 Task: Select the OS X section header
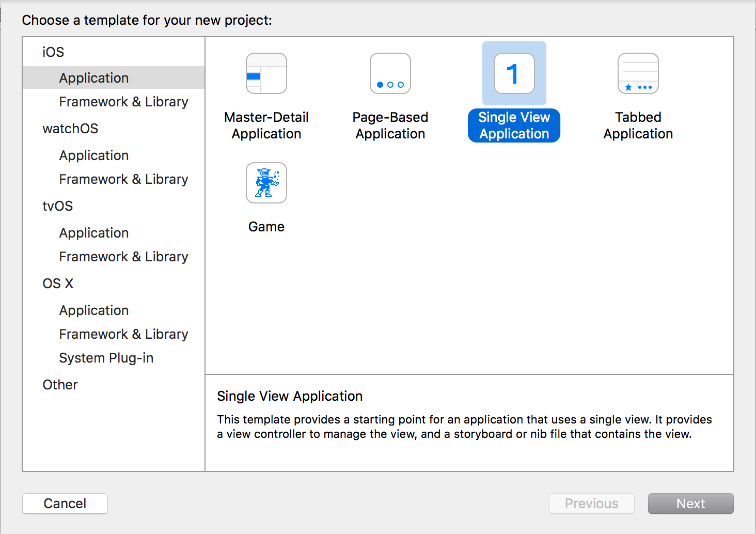(x=58, y=284)
